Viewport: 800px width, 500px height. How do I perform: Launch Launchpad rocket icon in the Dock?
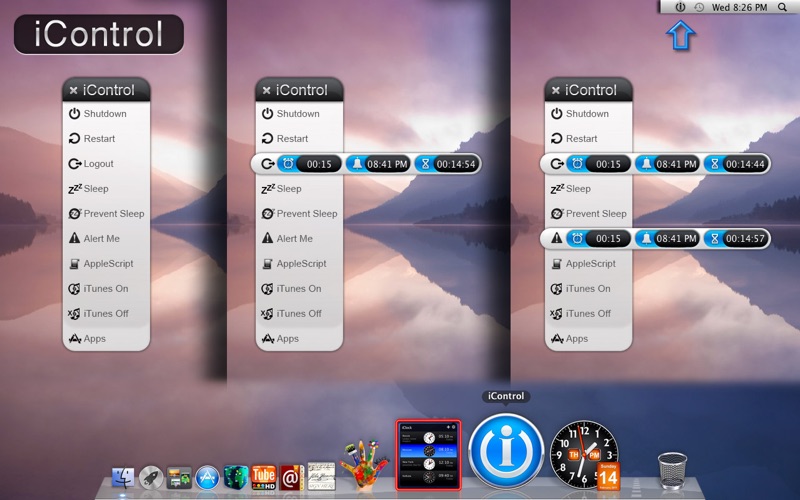pyautogui.click(x=151, y=479)
